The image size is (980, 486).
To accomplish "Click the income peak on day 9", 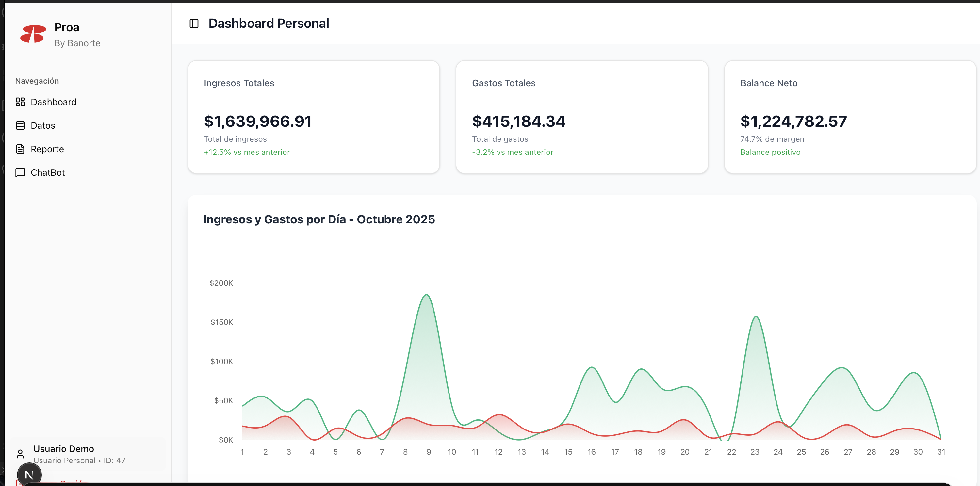I will point(427,295).
